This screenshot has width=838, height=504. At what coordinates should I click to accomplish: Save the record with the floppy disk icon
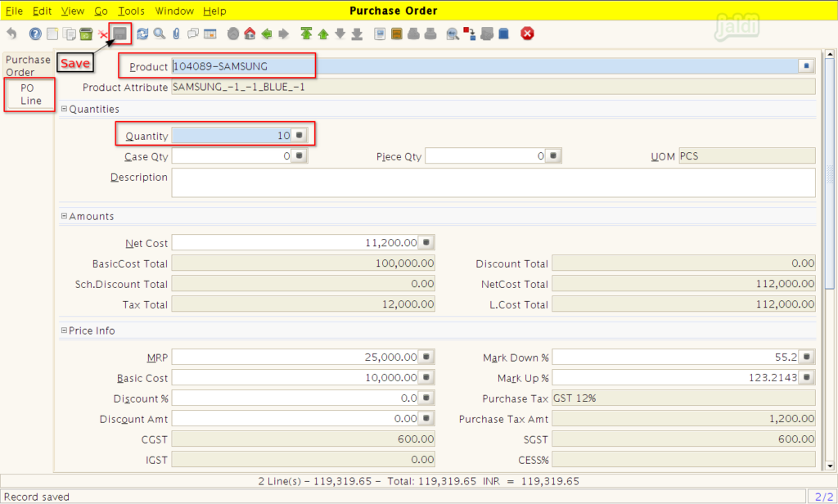(119, 34)
